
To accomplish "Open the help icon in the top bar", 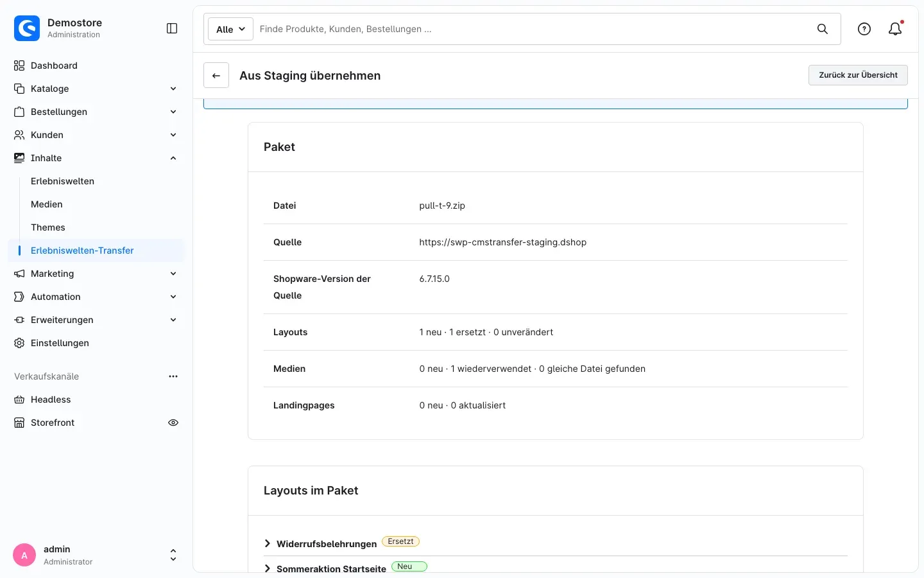I will tap(864, 29).
